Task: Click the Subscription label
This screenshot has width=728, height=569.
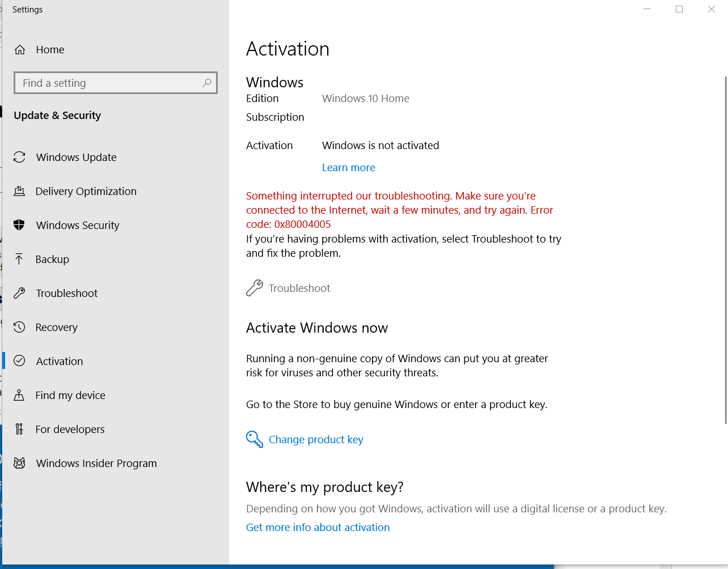Action: tap(275, 117)
